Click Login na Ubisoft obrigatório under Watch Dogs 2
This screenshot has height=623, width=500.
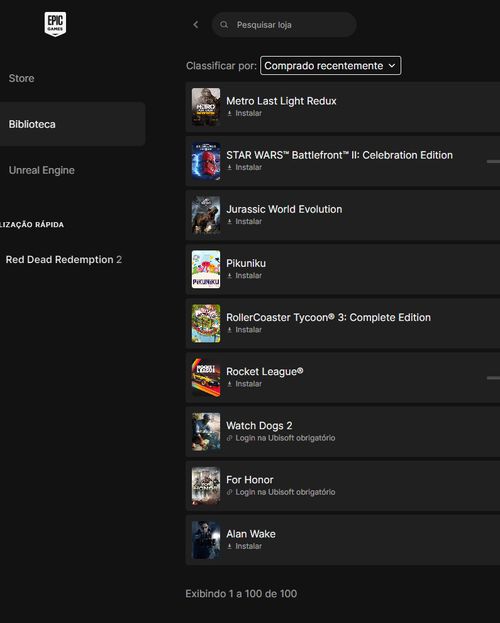(x=285, y=438)
